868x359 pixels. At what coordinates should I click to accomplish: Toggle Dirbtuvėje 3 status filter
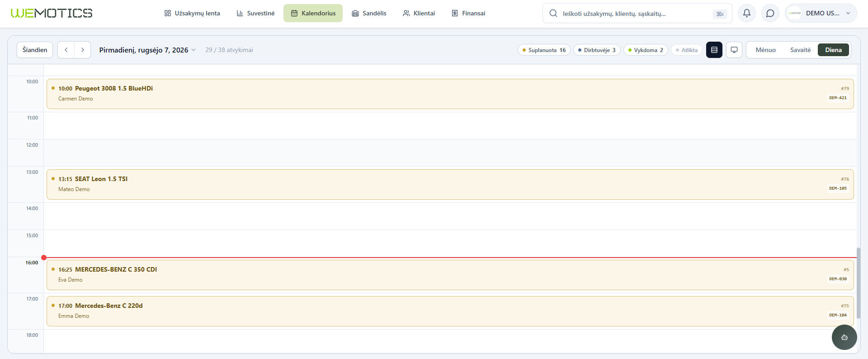tap(597, 50)
